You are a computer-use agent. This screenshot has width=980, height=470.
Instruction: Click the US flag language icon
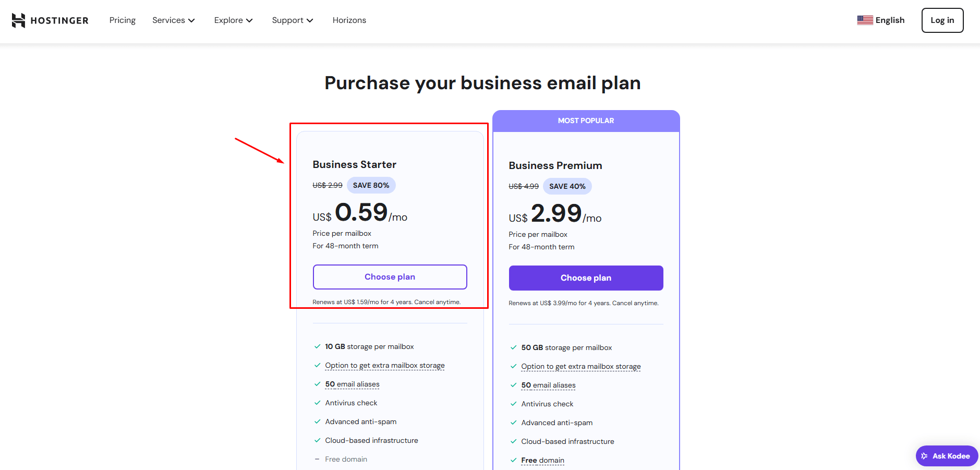[x=865, y=20]
